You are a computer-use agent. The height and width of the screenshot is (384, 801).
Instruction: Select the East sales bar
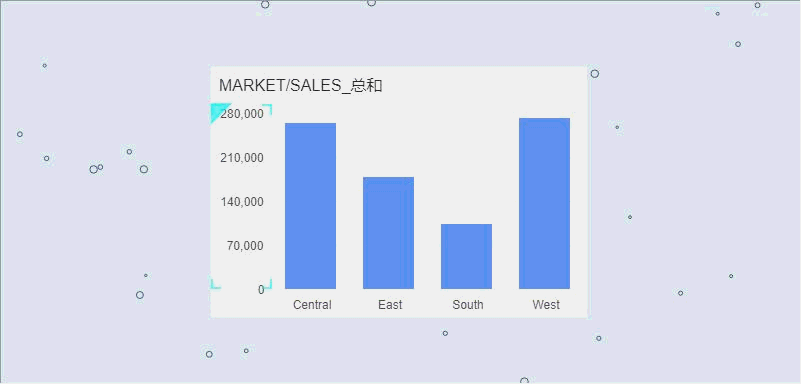[388, 233]
